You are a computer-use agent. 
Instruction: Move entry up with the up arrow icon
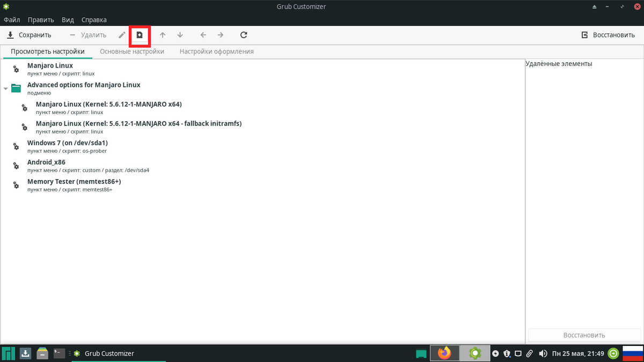163,35
